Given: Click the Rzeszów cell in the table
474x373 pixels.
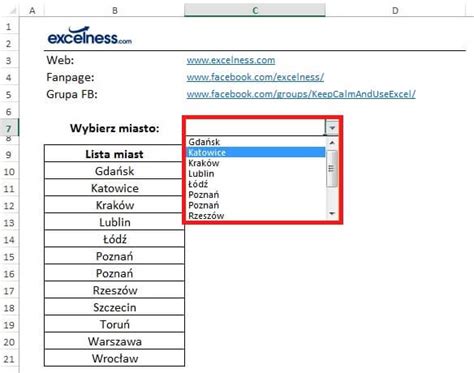Looking at the screenshot, I should (x=114, y=290).
